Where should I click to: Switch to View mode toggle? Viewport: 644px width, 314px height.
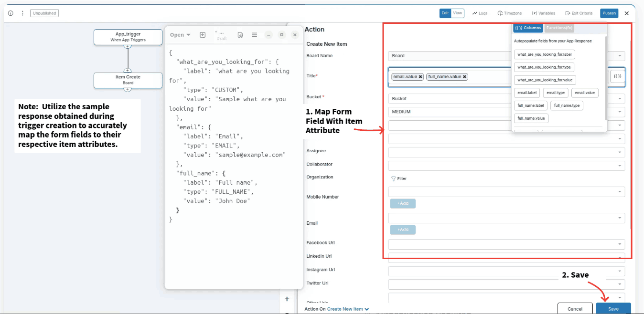coord(458,13)
